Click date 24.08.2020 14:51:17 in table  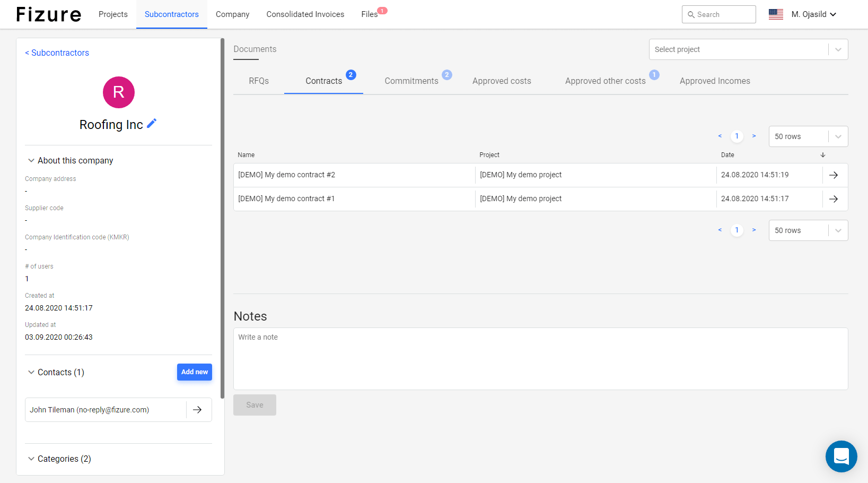click(755, 199)
